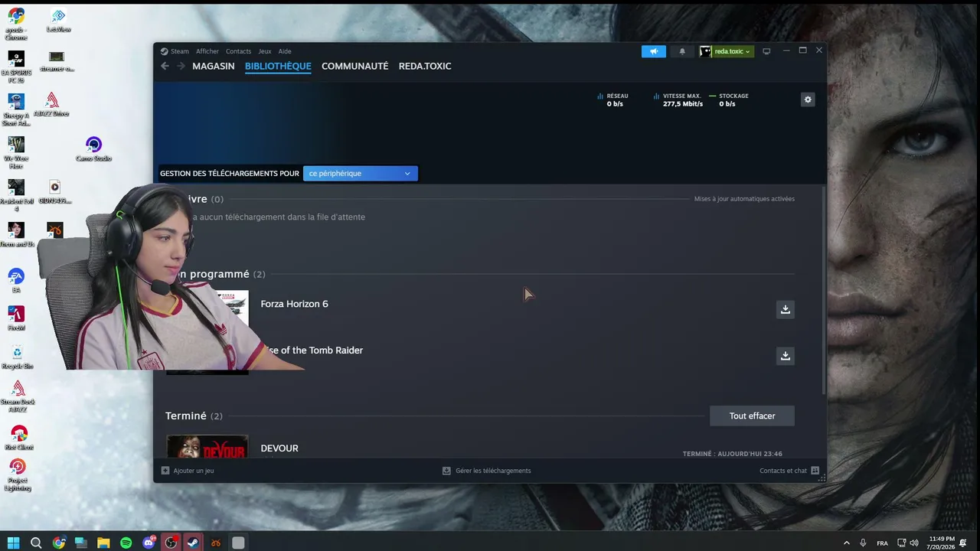Viewport: 980px width, 551px height.
Task: Click the downloads list vertical scrollbar
Action: click(x=824, y=291)
